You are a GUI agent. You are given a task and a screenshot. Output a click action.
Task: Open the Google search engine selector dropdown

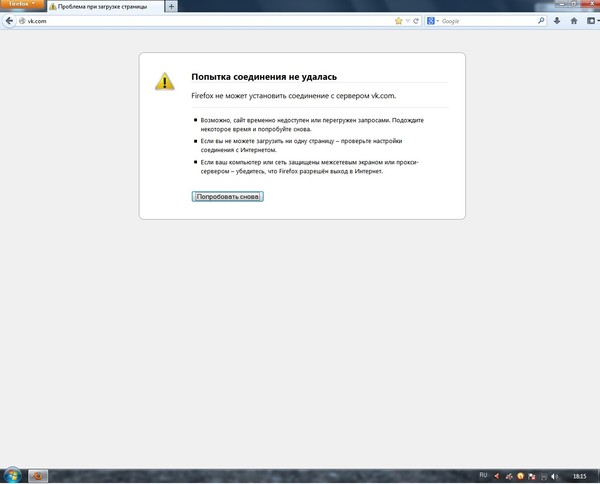(x=432, y=21)
